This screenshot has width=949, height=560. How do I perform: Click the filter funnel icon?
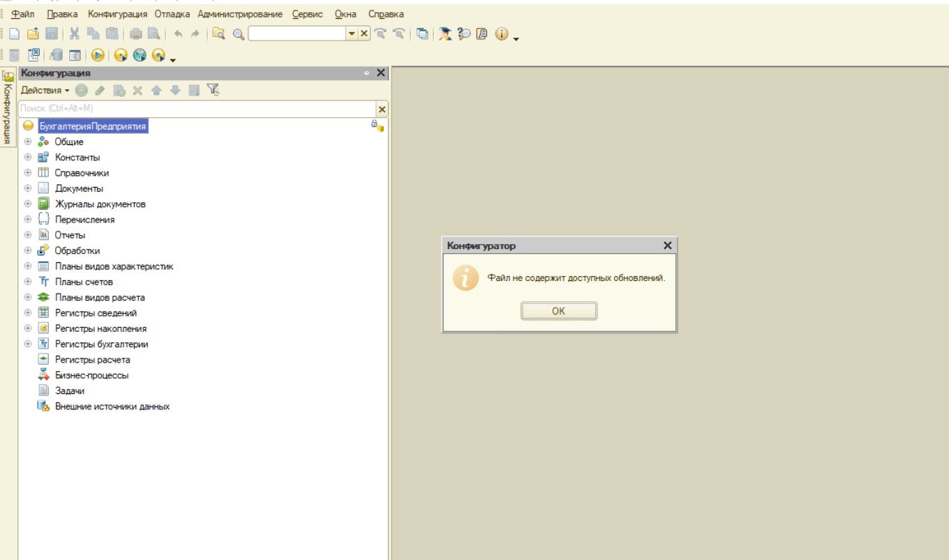(214, 90)
